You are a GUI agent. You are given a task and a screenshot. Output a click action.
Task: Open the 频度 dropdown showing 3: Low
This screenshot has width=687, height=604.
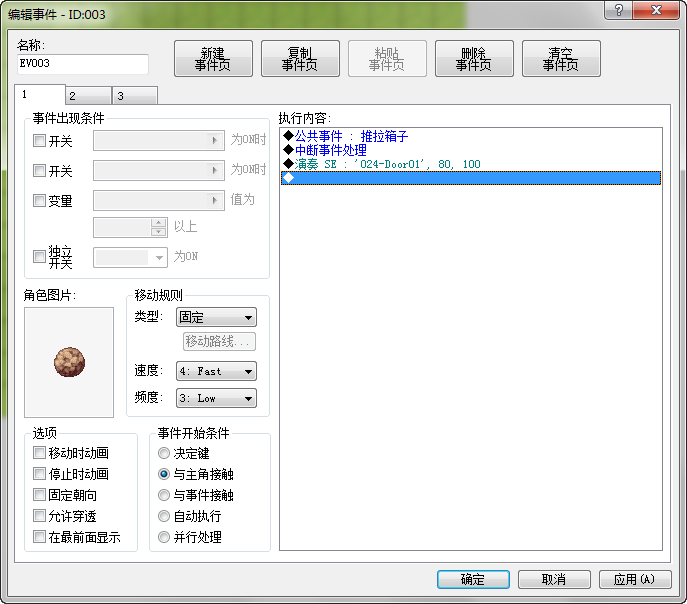pos(216,399)
